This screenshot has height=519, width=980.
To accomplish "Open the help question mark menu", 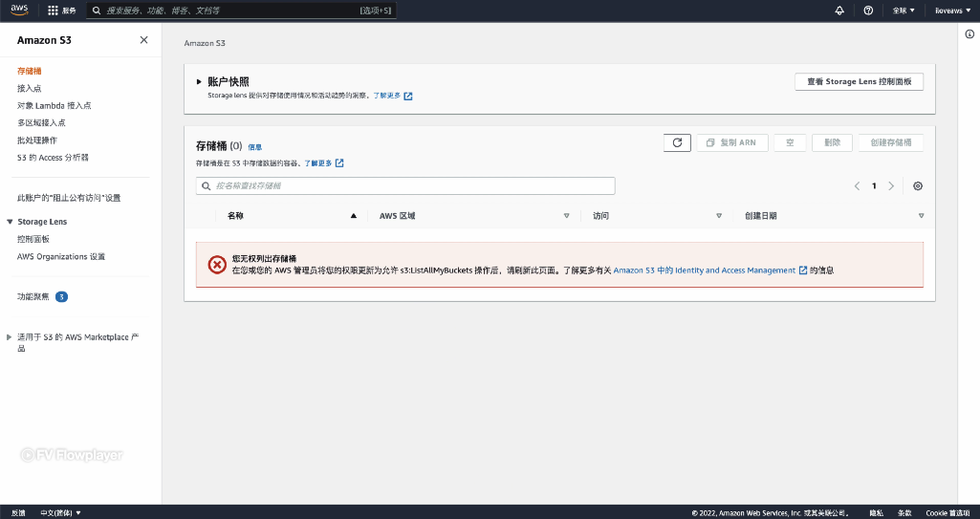I will coord(868,11).
